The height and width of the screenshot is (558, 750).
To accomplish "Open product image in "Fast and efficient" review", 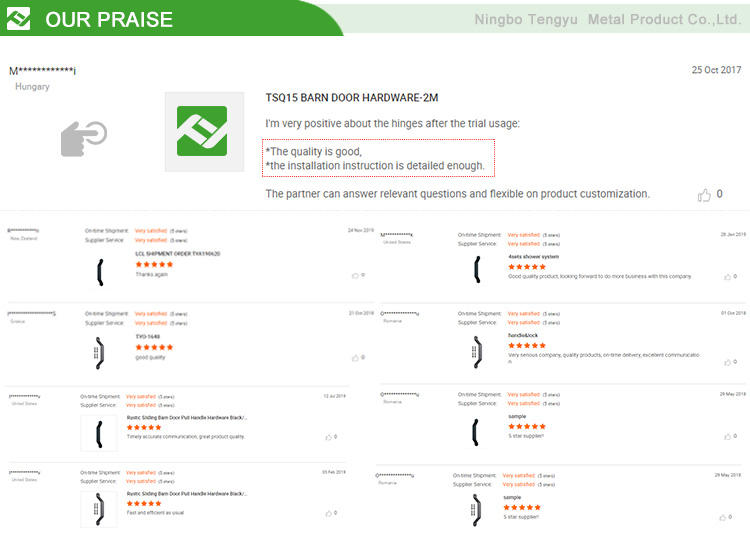I will (99, 509).
